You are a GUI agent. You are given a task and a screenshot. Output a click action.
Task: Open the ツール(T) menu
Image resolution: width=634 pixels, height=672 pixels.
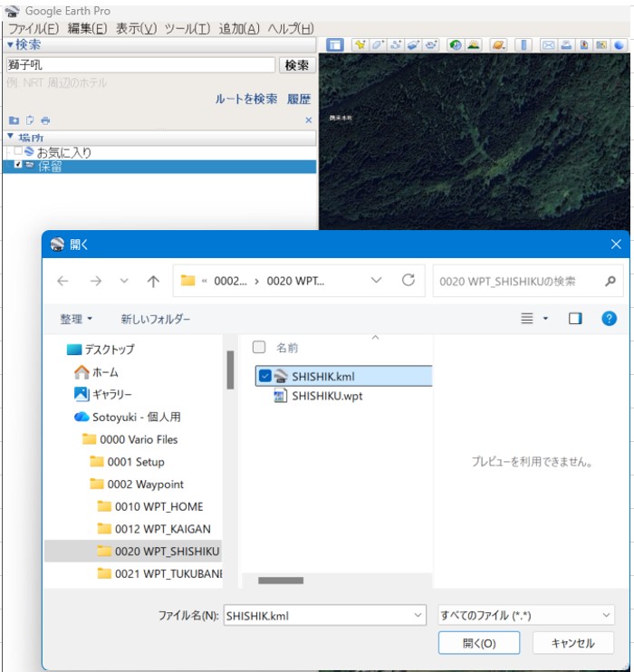click(x=188, y=28)
